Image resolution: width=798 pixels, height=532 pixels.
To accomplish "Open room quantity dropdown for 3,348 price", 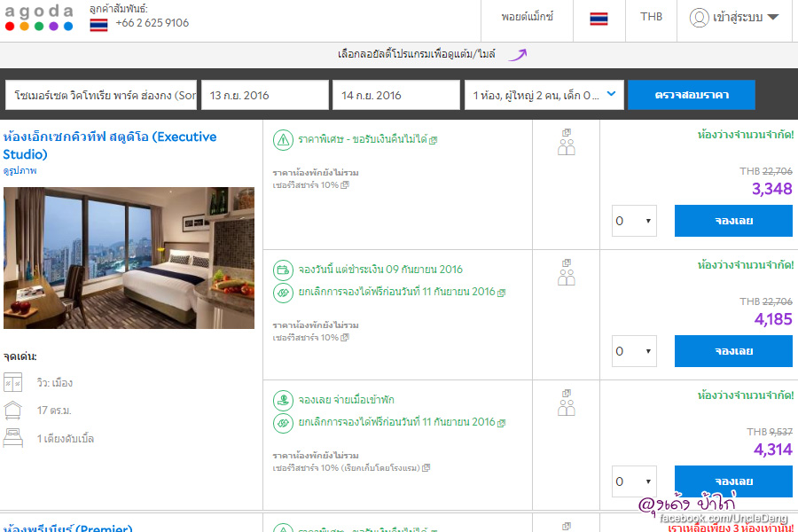I will tap(634, 221).
